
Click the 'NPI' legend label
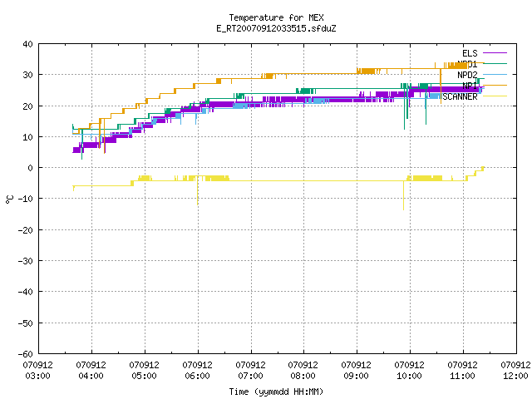pos(470,86)
